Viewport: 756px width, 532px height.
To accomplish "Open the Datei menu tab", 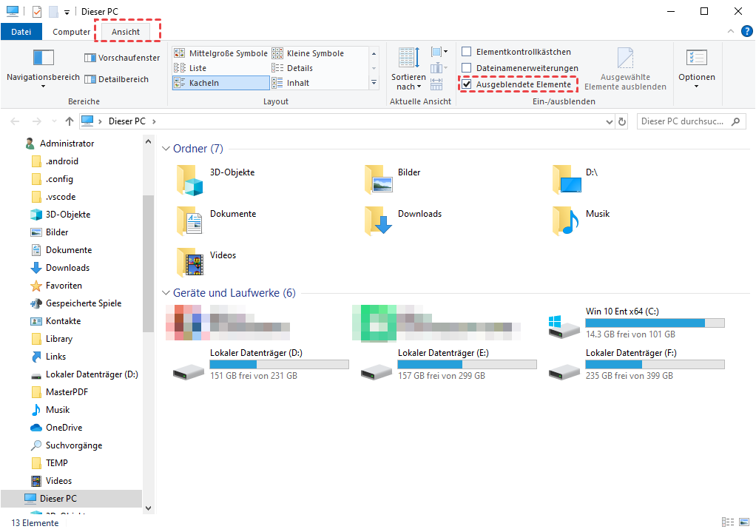I will (x=21, y=32).
